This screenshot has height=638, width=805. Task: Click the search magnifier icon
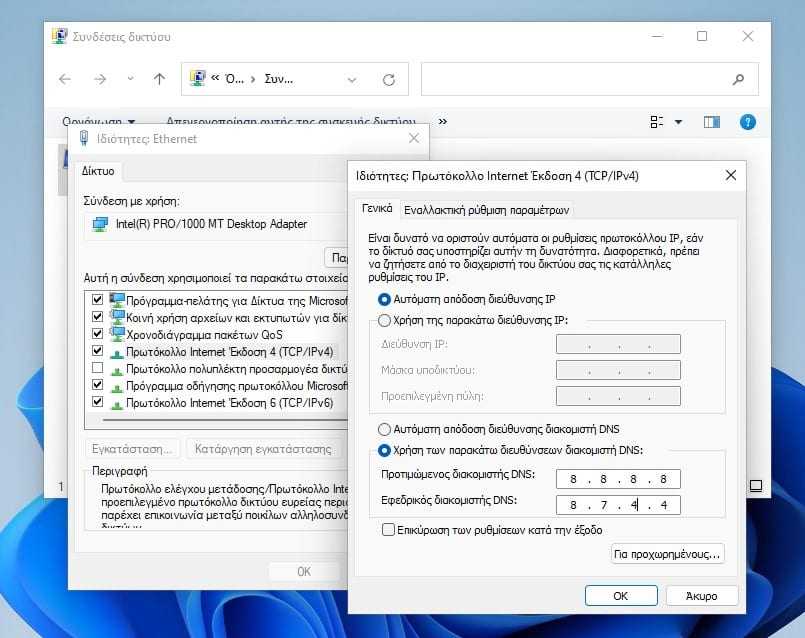click(738, 79)
